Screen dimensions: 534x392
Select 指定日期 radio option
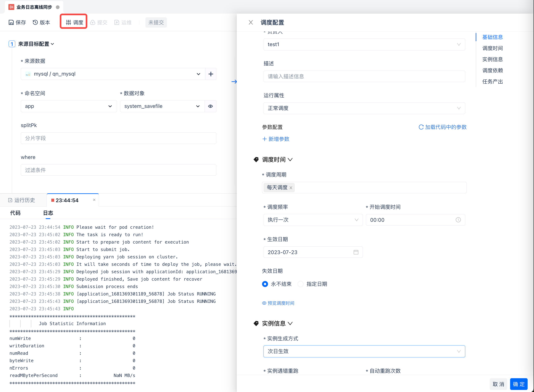point(301,284)
